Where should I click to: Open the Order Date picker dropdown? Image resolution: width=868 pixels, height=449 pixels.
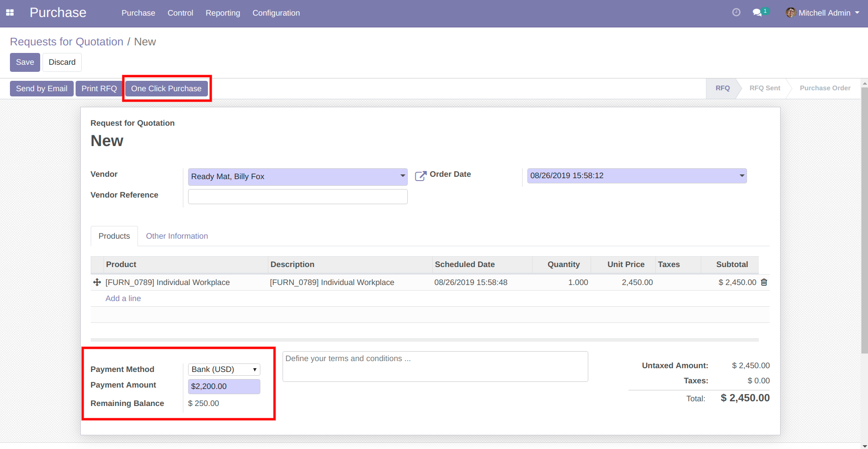(742, 176)
